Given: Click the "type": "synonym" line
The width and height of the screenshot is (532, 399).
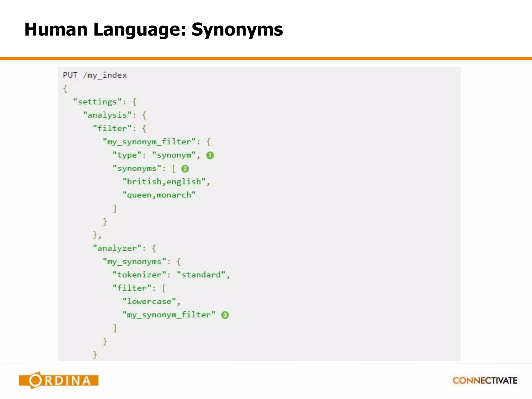Looking at the screenshot, I should point(156,155).
